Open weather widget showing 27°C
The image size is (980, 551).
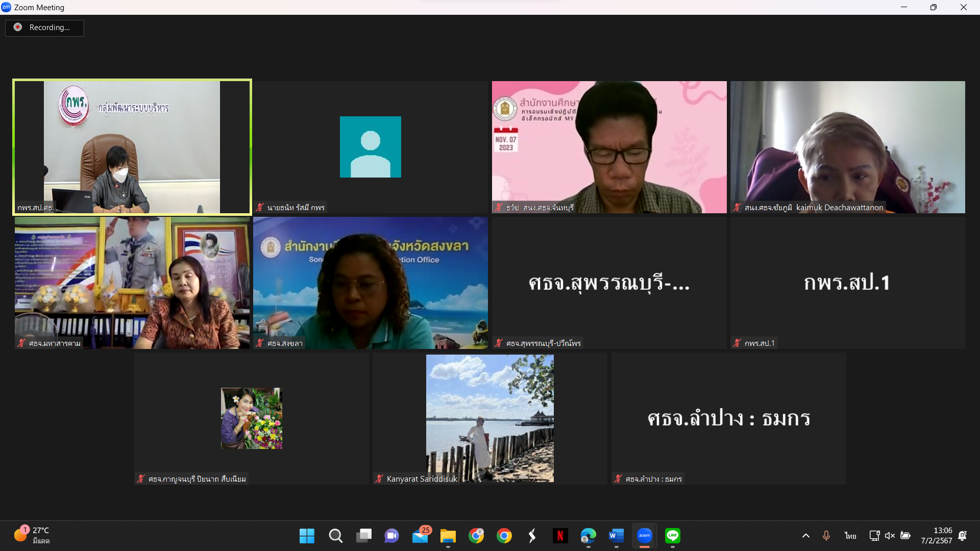click(x=32, y=536)
